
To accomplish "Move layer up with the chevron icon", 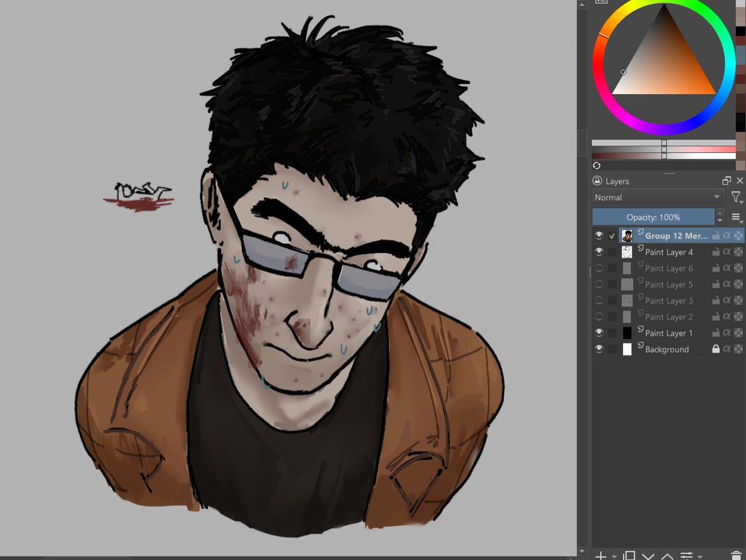I will (667, 555).
